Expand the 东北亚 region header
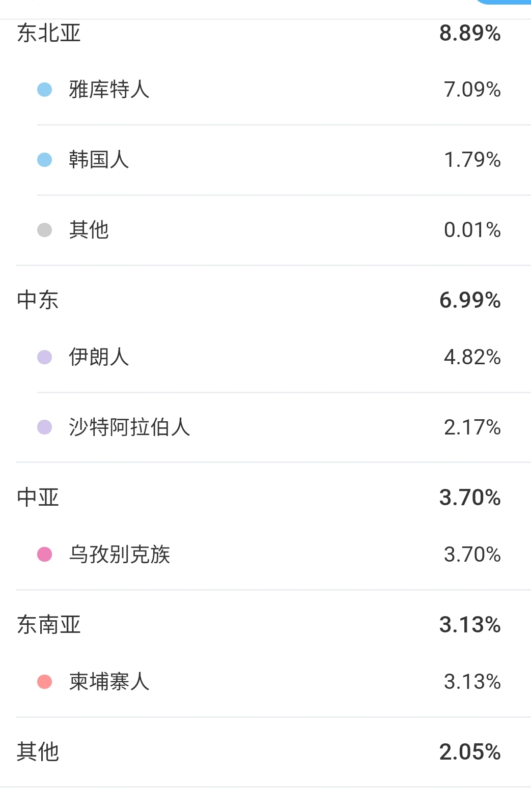Image resolution: width=531 pixels, height=812 pixels. click(265, 34)
